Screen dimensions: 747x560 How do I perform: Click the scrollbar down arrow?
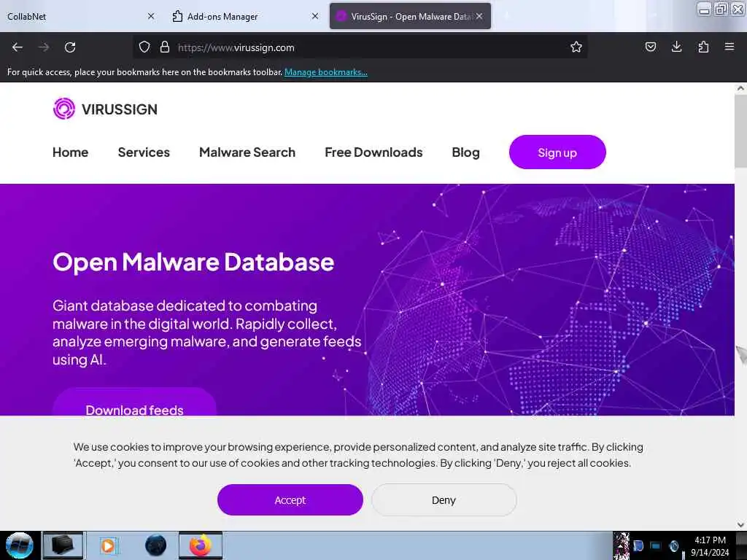click(x=740, y=525)
